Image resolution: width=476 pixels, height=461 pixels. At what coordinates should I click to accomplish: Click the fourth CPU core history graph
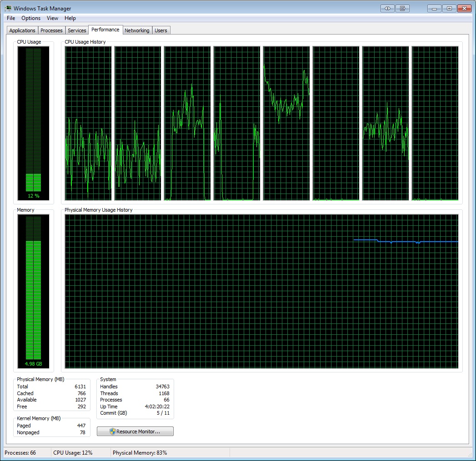coord(237,123)
